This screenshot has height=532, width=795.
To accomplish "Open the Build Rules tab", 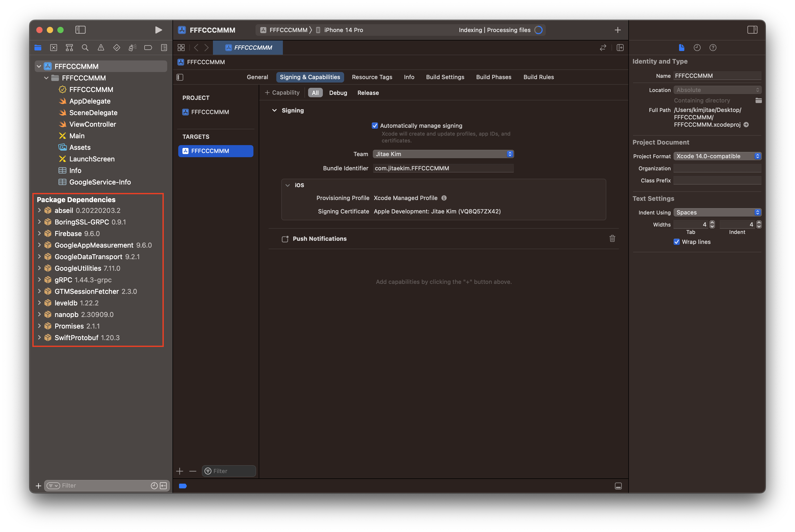I will 538,77.
